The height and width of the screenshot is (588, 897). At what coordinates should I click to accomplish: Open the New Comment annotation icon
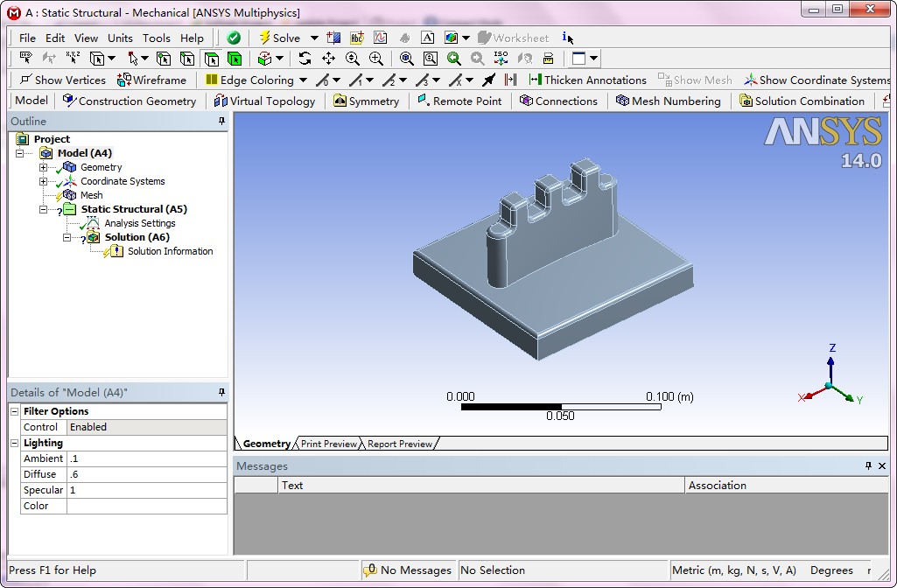pos(357,37)
